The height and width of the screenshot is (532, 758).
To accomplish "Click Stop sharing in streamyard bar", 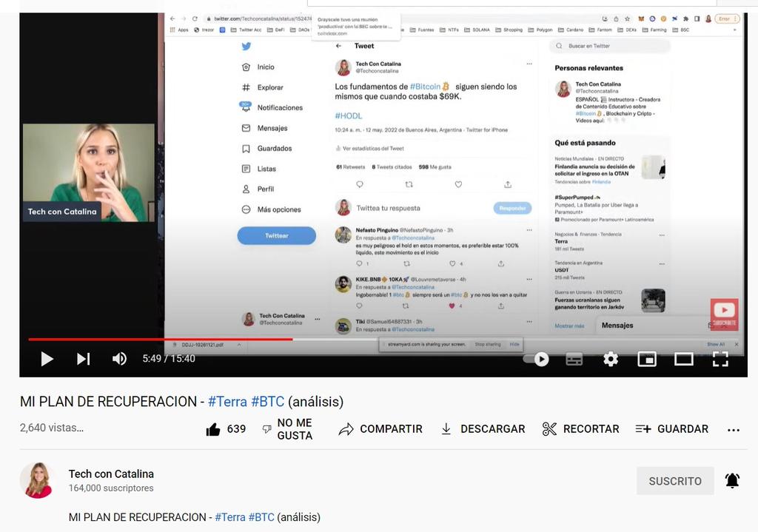I will (x=487, y=345).
